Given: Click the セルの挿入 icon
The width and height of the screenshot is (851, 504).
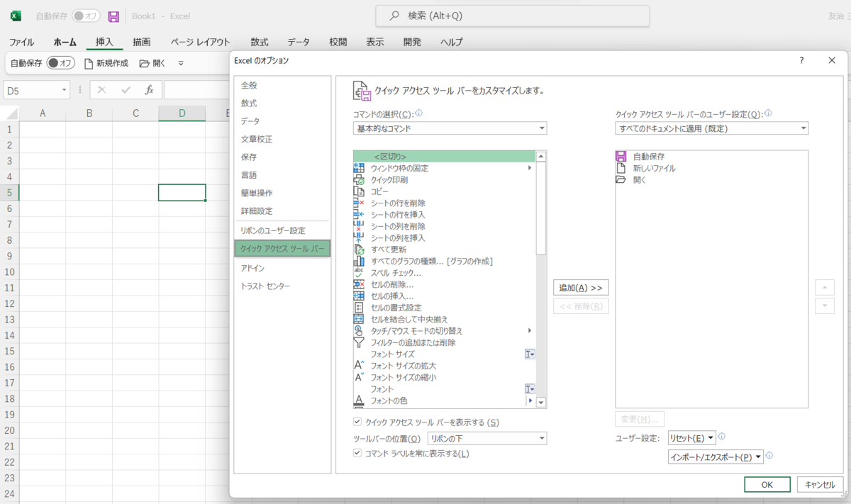Looking at the screenshot, I should pos(359,296).
